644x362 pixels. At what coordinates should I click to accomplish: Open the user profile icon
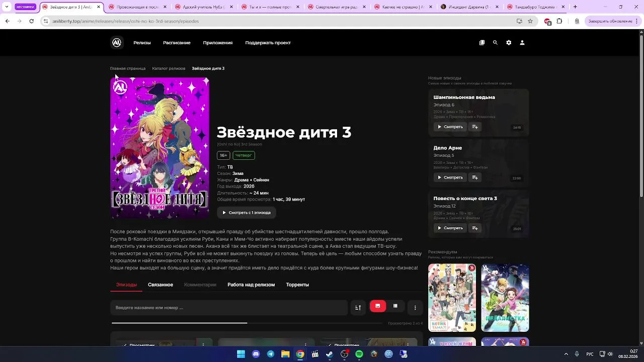coord(522,43)
